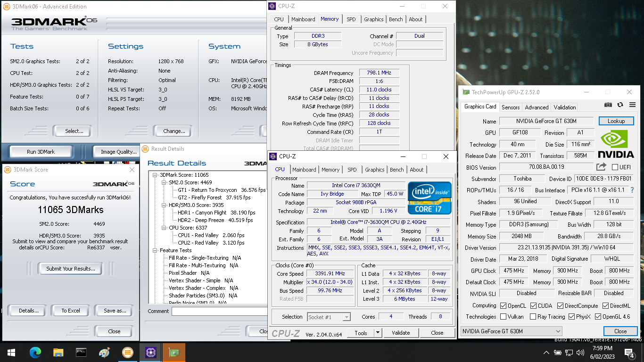Viewport: 644px width, 362px height.
Task: Click Result Details window title icon
Action: click(x=145, y=149)
